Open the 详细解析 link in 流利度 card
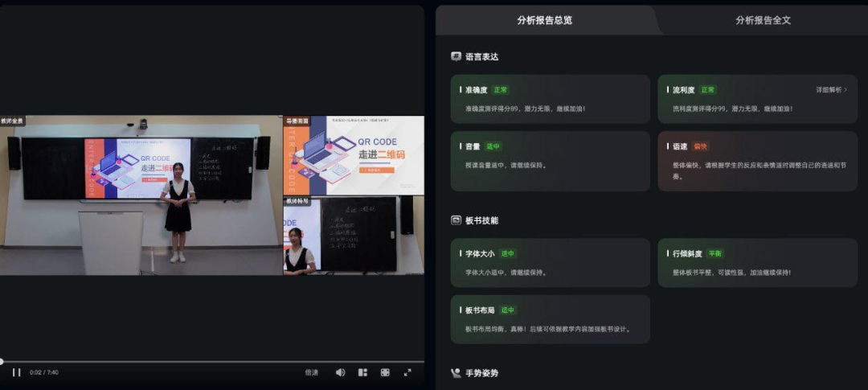 831,90
